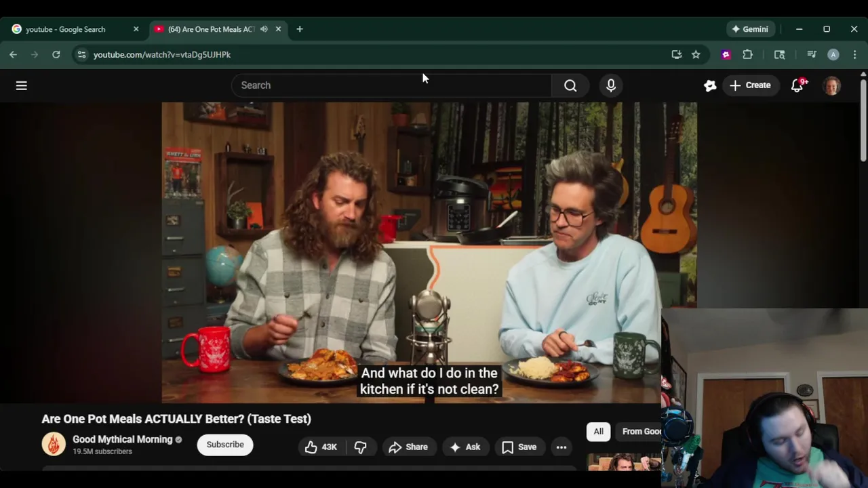This screenshot has height=488, width=868.
Task: Mute the tab via the speaker icon
Action: (264, 29)
